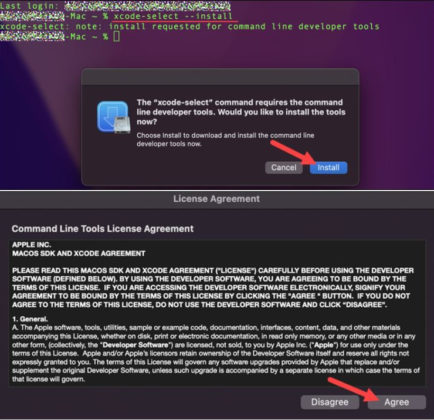Click the bold xcode-select requirement message
Screen dimensions: 434x420
point(241,112)
